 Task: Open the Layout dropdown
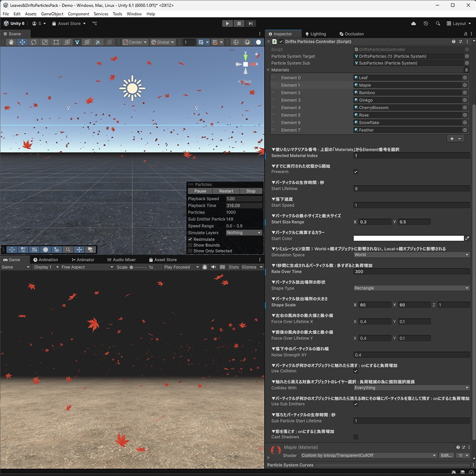click(x=458, y=23)
